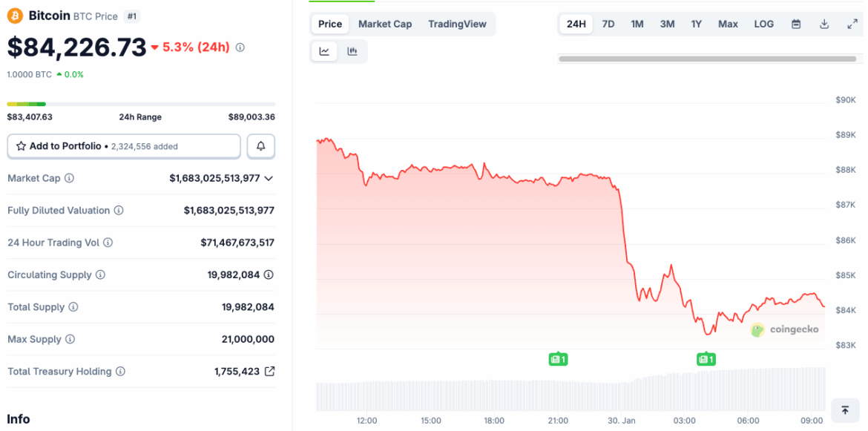This screenshot has height=431, width=868.
Task: Click the coingecko watermark link on the chart
Action: (x=785, y=330)
